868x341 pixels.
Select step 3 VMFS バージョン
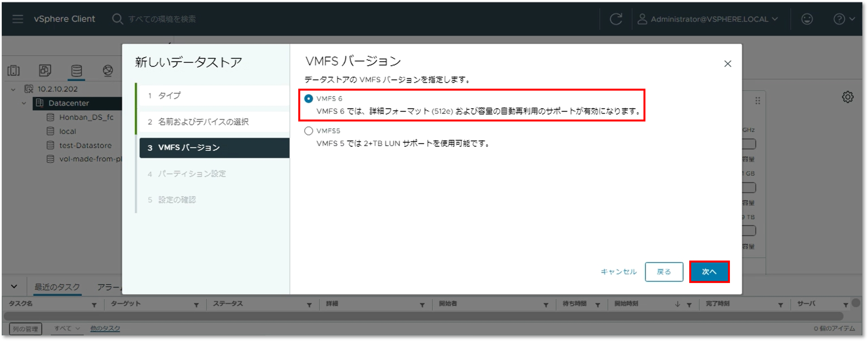[x=214, y=148]
